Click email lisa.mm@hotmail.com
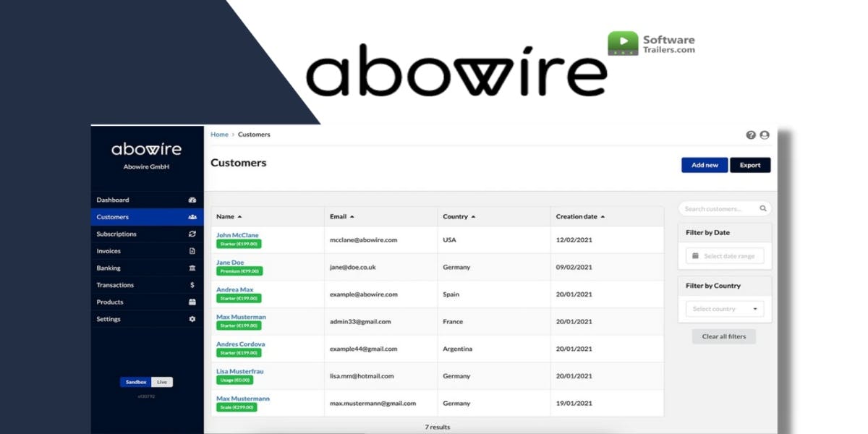 [362, 376]
